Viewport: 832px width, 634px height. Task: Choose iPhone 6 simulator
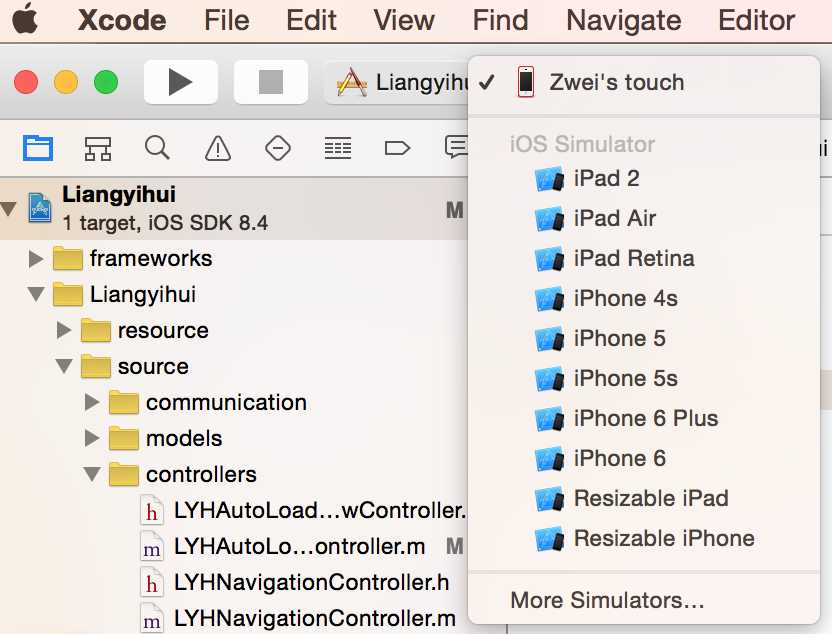[644, 458]
